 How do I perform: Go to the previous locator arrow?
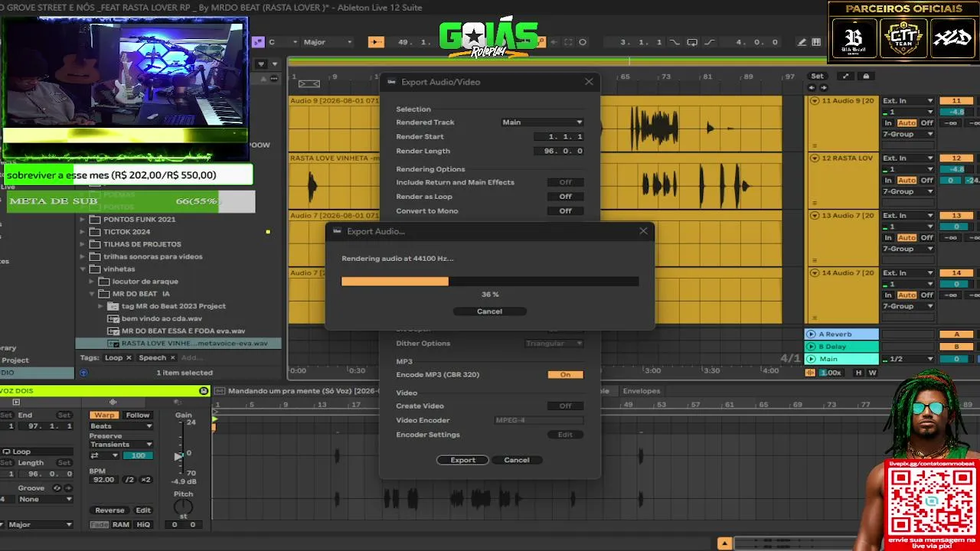[x=812, y=87]
